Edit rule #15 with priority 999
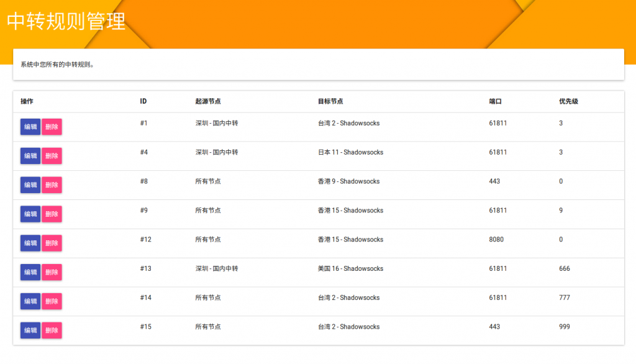The width and height of the screenshot is (636, 364). pyautogui.click(x=30, y=330)
